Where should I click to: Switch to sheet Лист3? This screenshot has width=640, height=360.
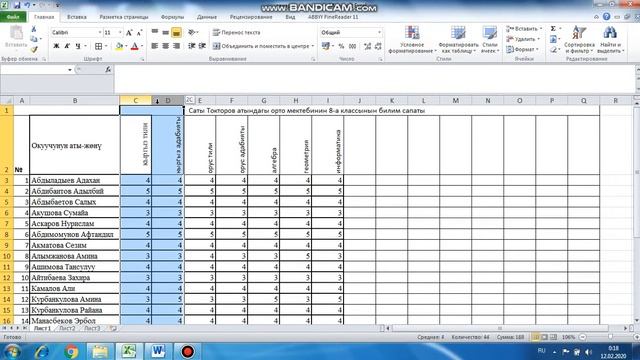(x=92, y=328)
